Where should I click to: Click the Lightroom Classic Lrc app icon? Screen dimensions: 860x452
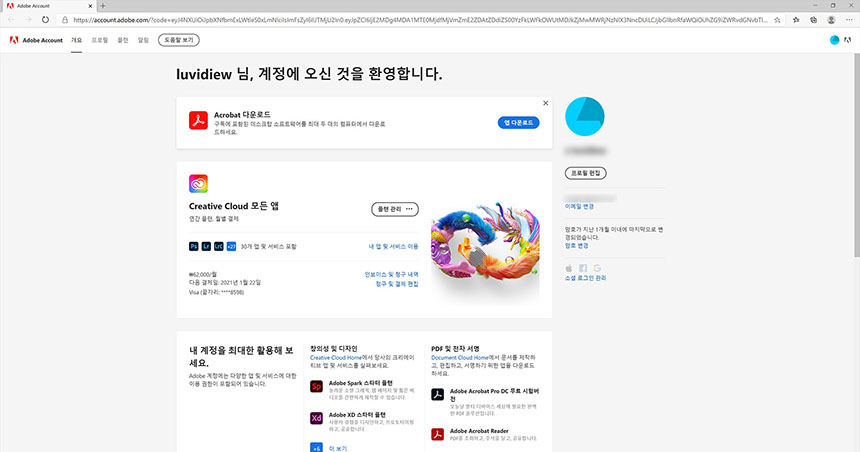[x=219, y=246]
